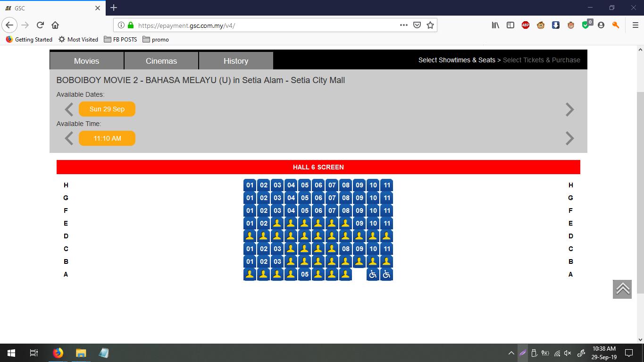The image size is (644, 362).
Task: Open Most Visited bookmarks folder
Action: tap(78, 39)
